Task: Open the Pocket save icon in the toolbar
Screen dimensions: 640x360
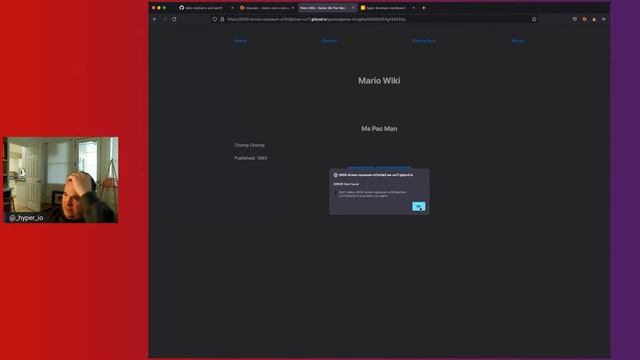Action: tap(575, 19)
